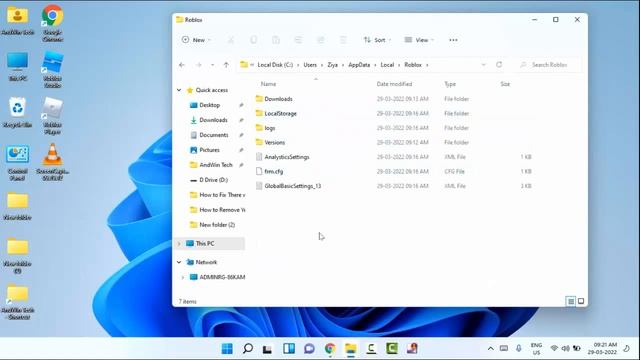Select the frm.cfg file

273,171
